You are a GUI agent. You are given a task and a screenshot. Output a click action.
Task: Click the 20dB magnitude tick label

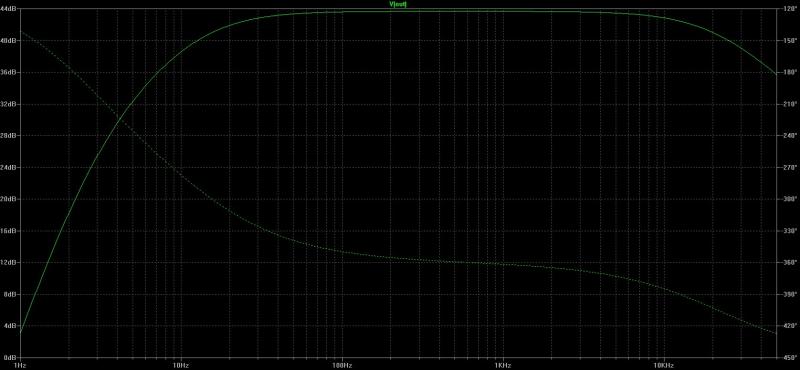(10, 199)
